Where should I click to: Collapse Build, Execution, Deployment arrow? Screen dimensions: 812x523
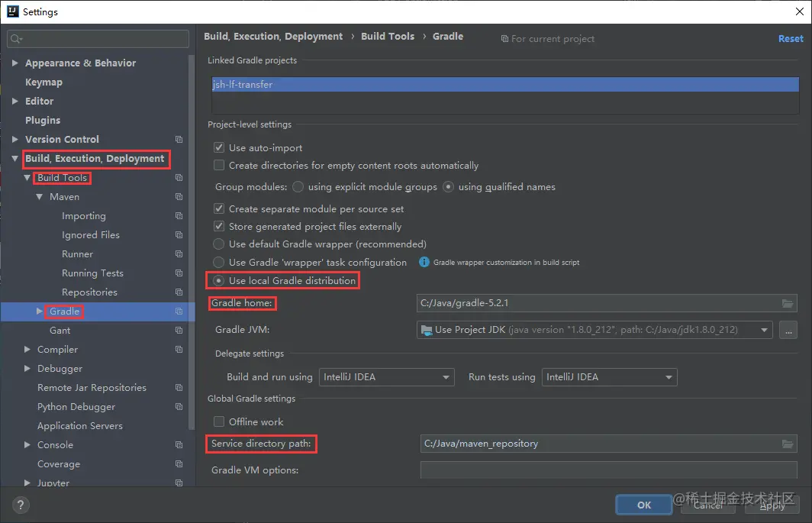click(15, 159)
